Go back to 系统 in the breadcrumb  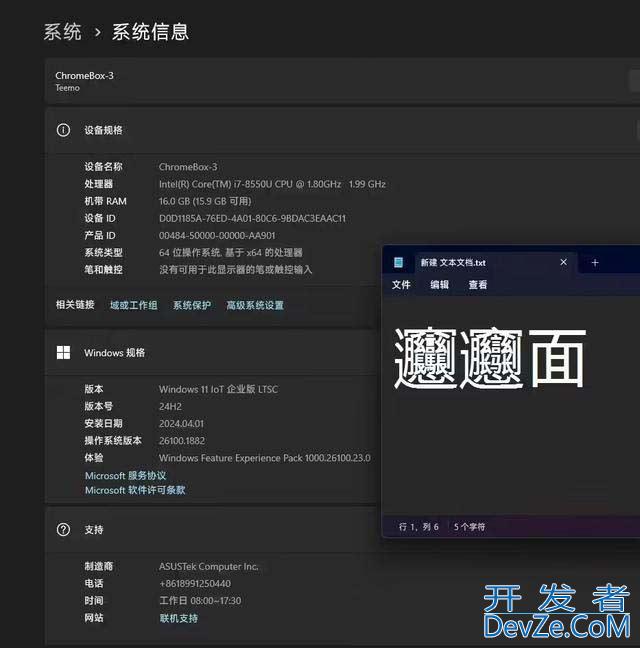tap(63, 32)
